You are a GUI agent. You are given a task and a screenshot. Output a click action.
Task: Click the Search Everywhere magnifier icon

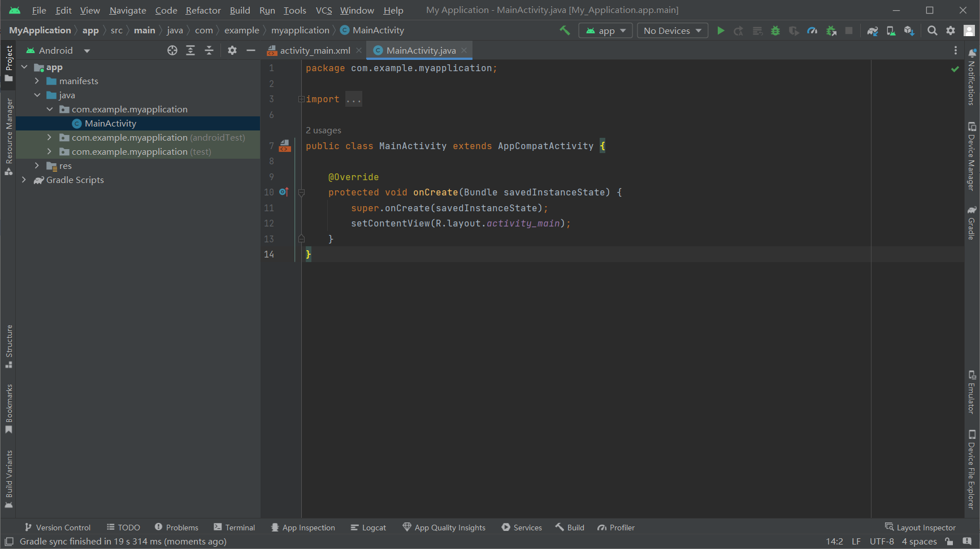pos(933,30)
